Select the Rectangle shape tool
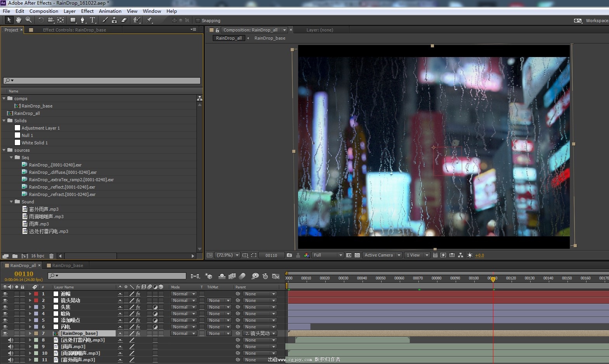The width and height of the screenshot is (609, 364). pyautogui.click(x=73, y=20)
